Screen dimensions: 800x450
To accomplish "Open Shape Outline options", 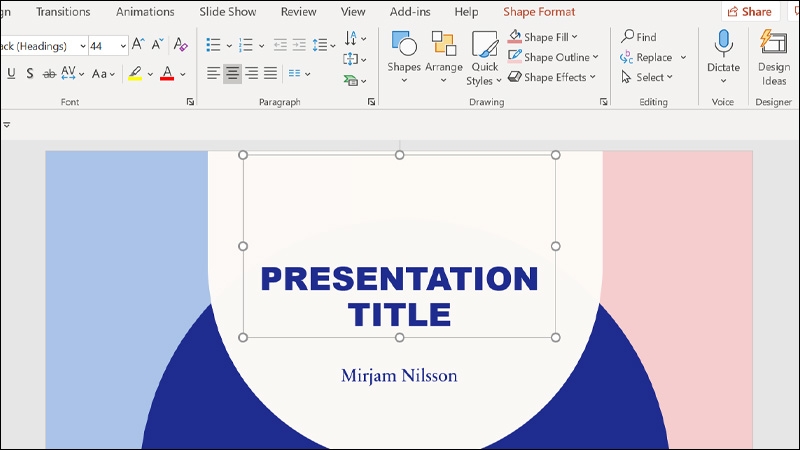I will click(x=553, y=57).
